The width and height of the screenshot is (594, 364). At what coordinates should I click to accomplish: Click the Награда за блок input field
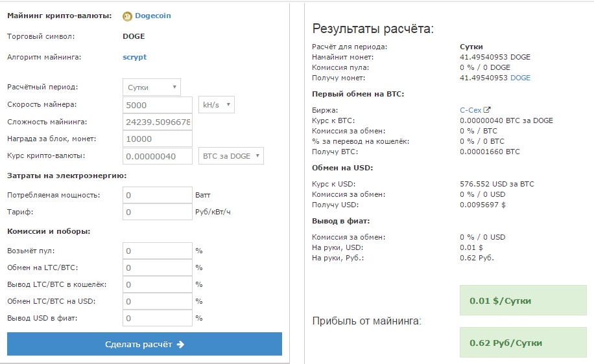point(157,139)
